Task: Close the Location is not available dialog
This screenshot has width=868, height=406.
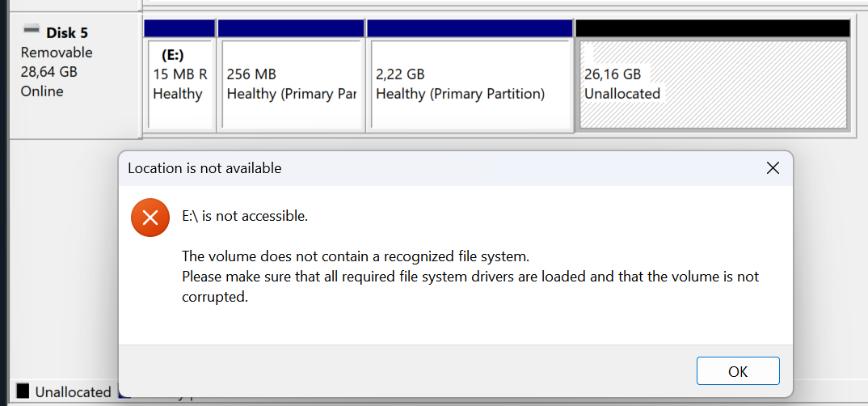Action: coord(772,168)
